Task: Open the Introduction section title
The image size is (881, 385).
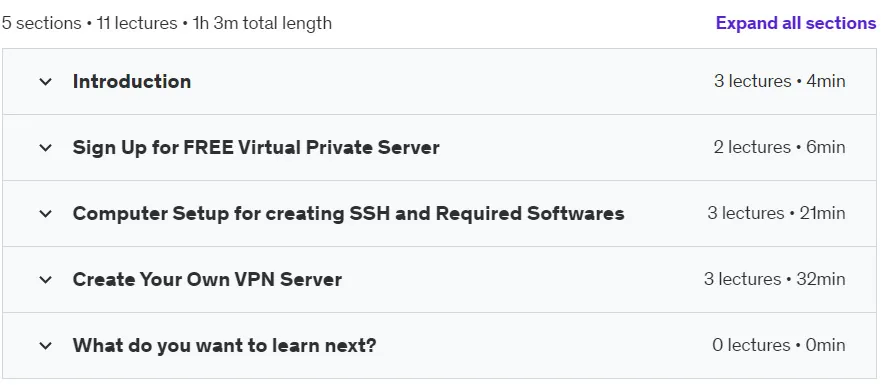Action: click(132, 81)
